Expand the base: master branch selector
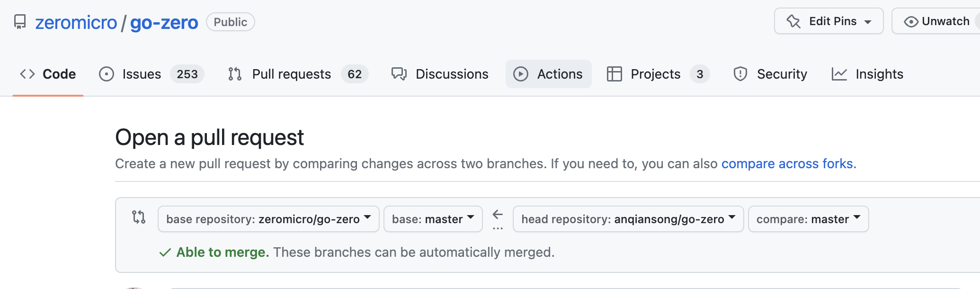This screenshot has height=289, width=980. click(x=433, y=219)
